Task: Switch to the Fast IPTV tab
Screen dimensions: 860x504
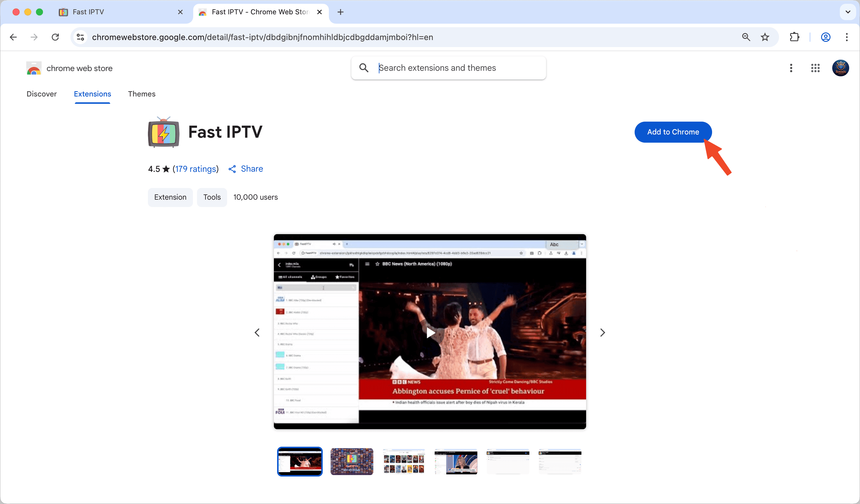Action: click(120, 12)
